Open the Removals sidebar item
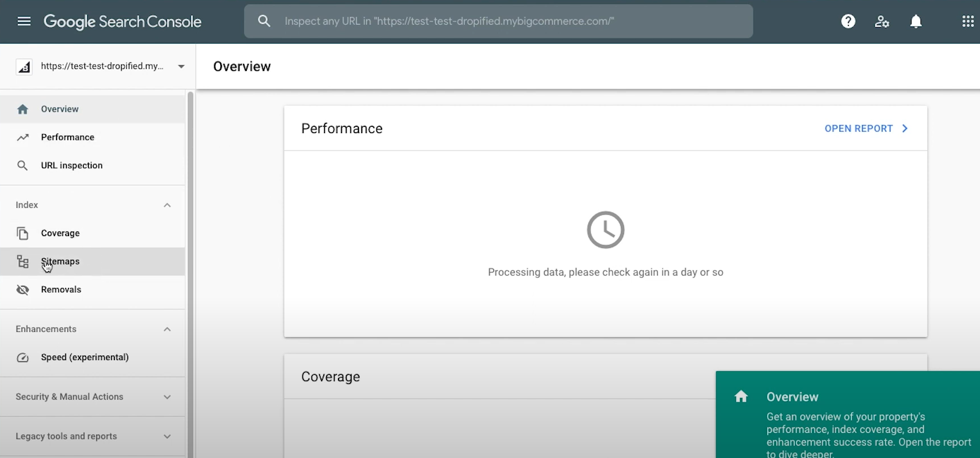 (x=92, y=290)
